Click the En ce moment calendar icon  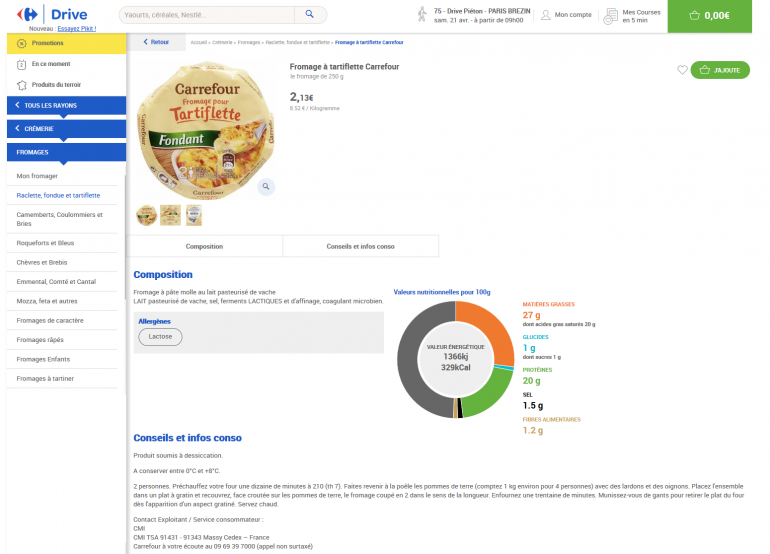coord(21,64)
